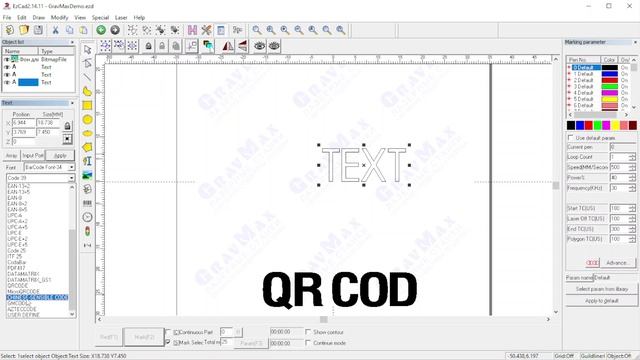The image size is (640, 360).
Task: Click the Hatch tool icon
Action: pos(192,30)
